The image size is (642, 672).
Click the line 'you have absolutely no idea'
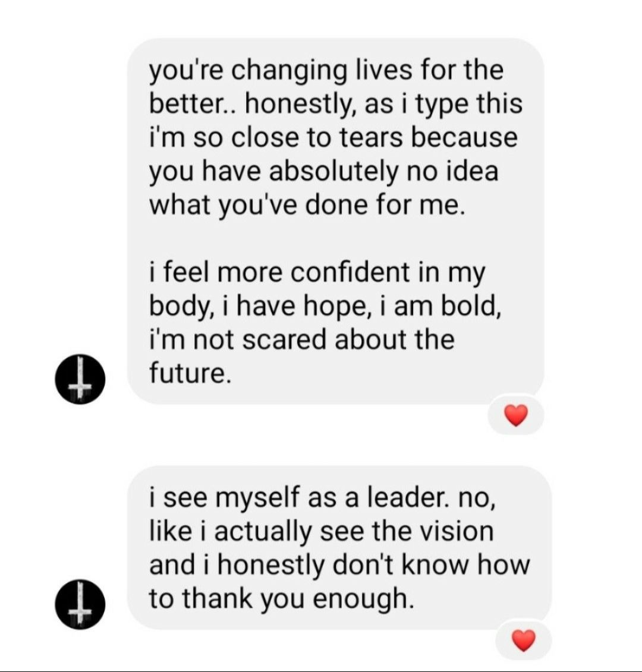pos(324,172)
